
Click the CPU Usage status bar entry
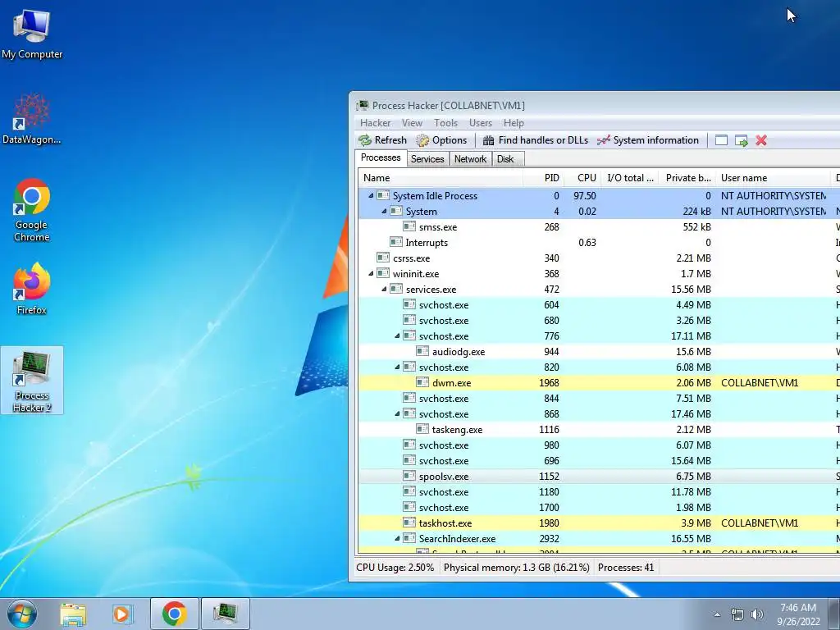click(395, 568)
